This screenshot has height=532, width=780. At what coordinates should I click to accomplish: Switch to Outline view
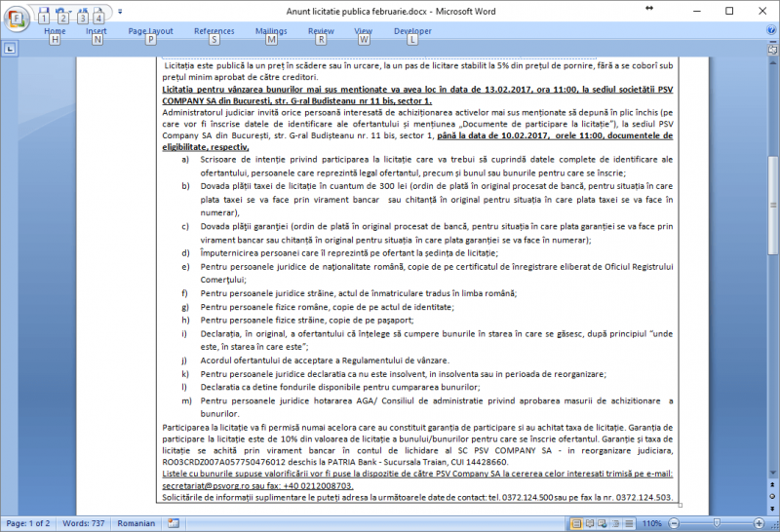[x=616, y=523]
